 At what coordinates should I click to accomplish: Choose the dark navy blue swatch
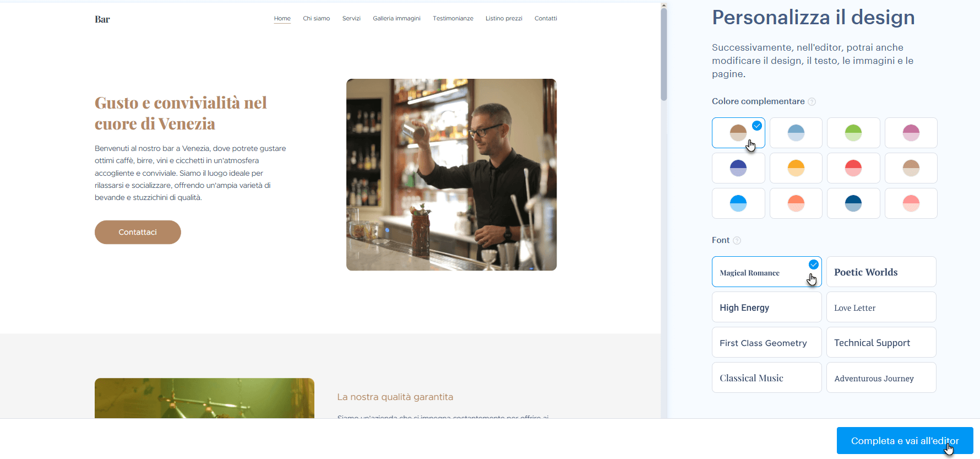click(x=853, y=203)
